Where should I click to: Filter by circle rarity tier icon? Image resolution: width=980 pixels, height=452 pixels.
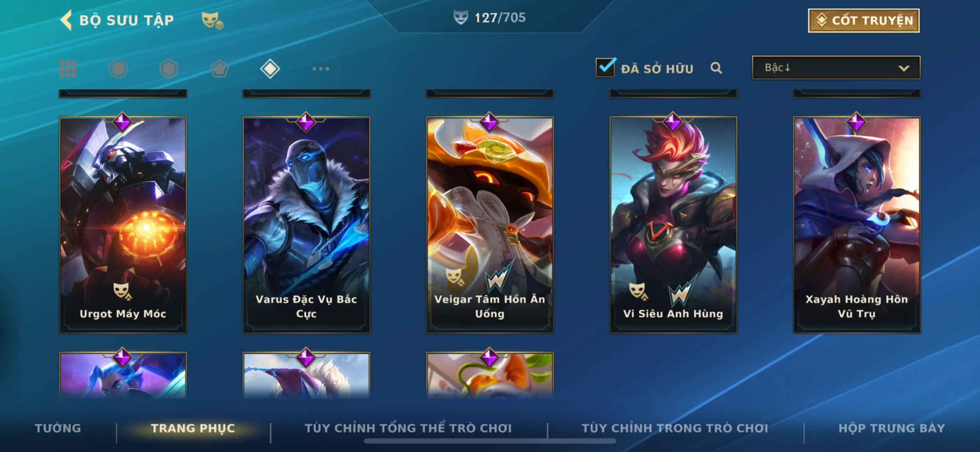coord(118,69)
